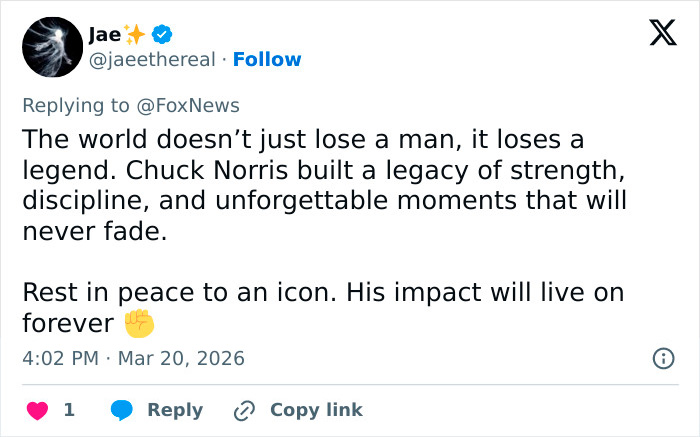Follow the @jaeethereal account
This screenshot has width=700, height=437.
click(267, 60)
